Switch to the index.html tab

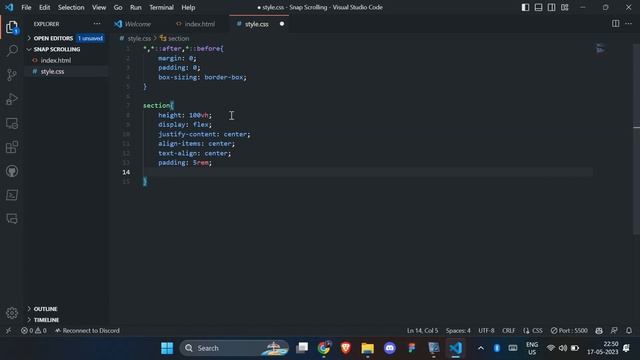200,24
